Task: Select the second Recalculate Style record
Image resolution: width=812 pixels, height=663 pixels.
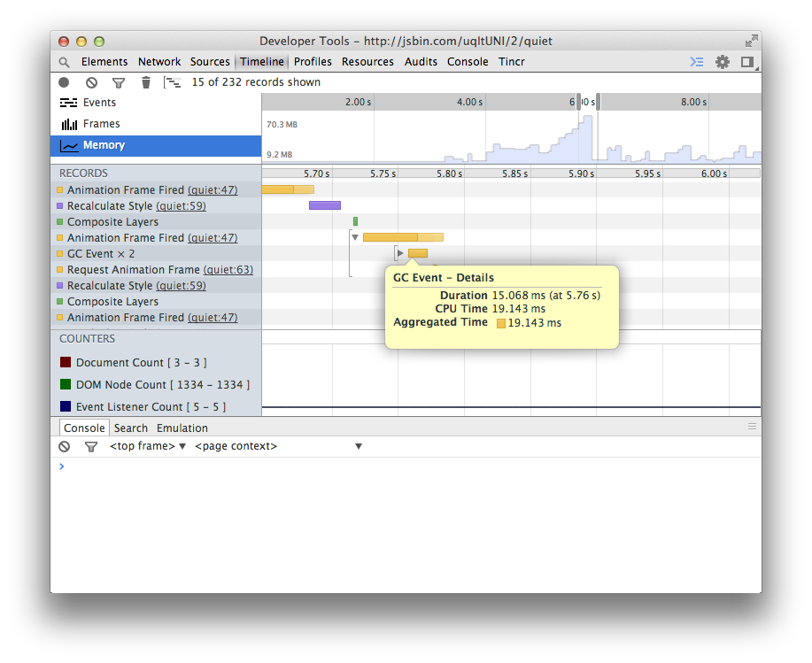Action: (156, 286)
